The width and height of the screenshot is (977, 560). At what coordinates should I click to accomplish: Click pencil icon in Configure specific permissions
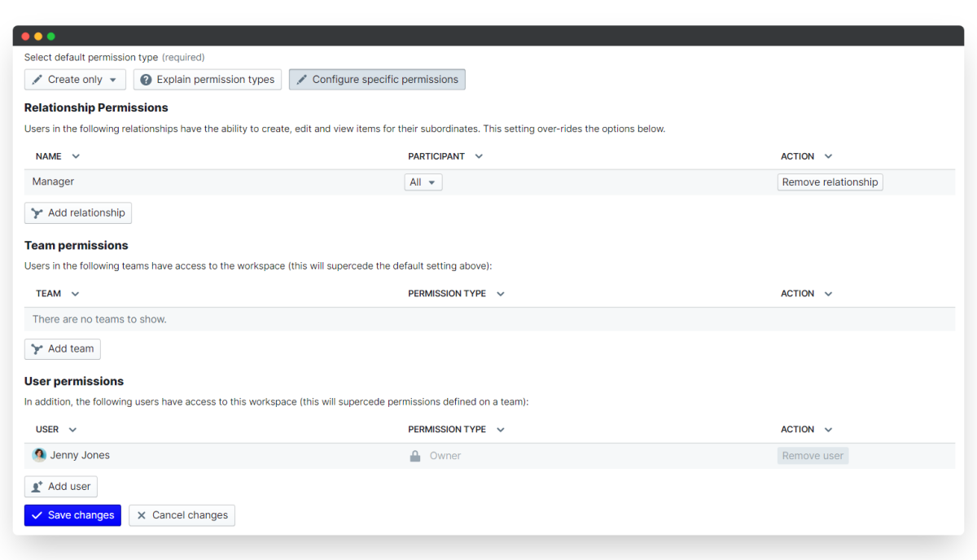[301, 80]
